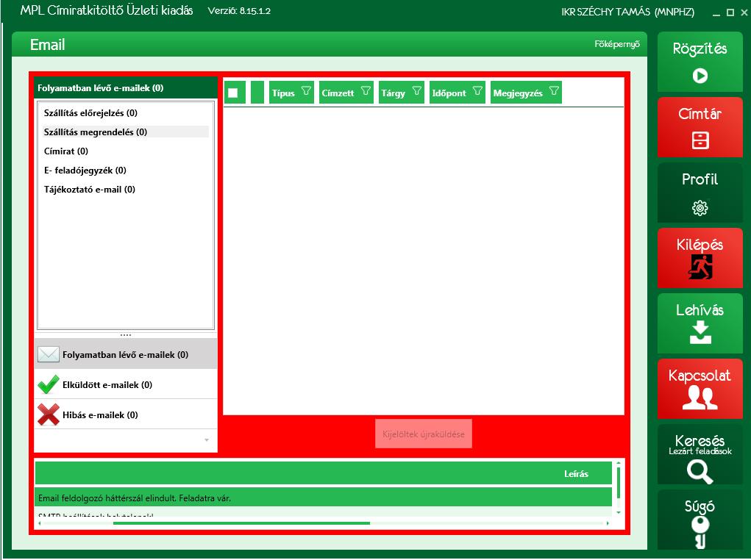The image size is (751, 560).
Task: Open the Profil side menu button
Action: tap(700, 193)
